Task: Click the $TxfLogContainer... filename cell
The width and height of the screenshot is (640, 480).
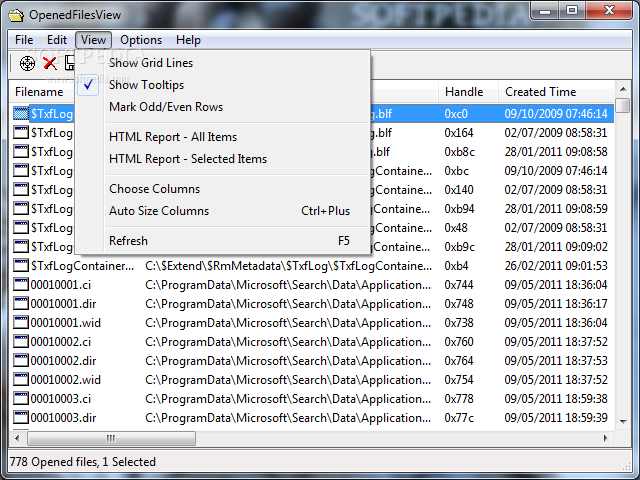Action: [x=82, y=266]
